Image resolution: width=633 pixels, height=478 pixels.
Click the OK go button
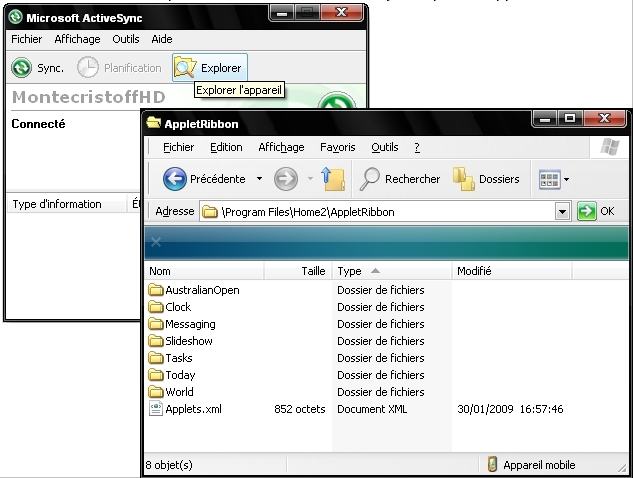point(597,212)
